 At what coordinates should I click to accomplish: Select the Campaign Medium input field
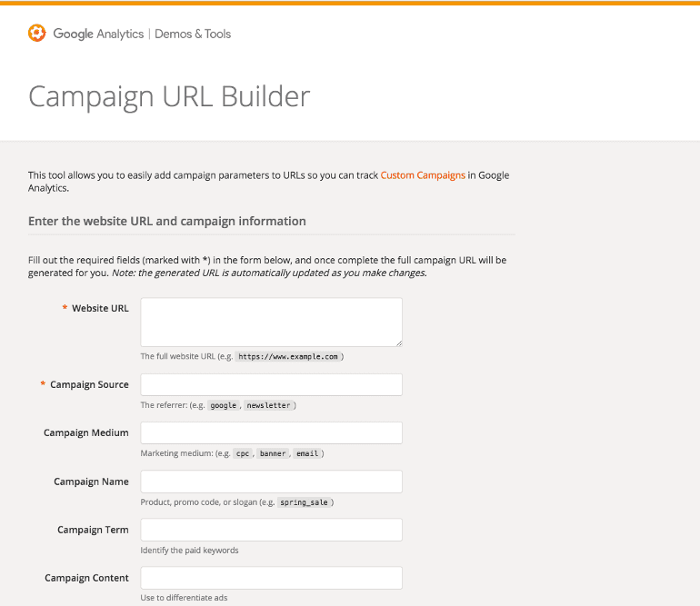click(272, 432)
